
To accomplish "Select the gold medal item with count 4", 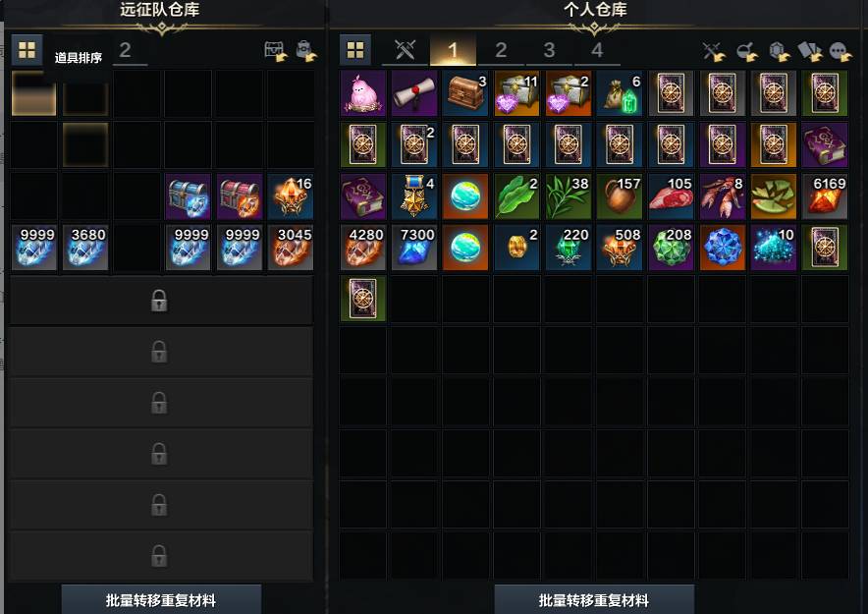I will (x=414, y=196).
